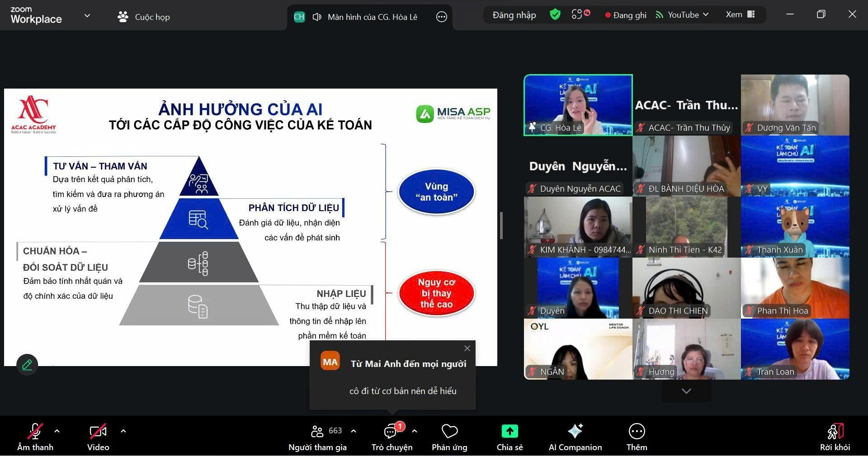Image resolution: width=868 pixels, height=456 pixels.
Task: Expand video options arrow beside Video
Action: 123,431
